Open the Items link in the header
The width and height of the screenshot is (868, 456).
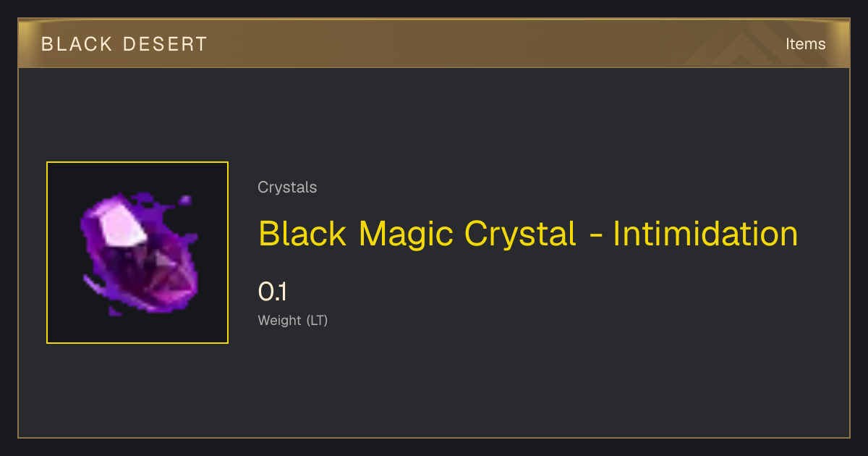point(805,44)
